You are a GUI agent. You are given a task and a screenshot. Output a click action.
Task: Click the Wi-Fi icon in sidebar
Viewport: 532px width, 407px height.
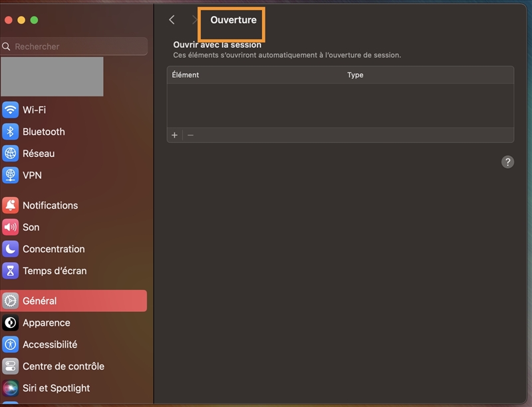(11, 110)
